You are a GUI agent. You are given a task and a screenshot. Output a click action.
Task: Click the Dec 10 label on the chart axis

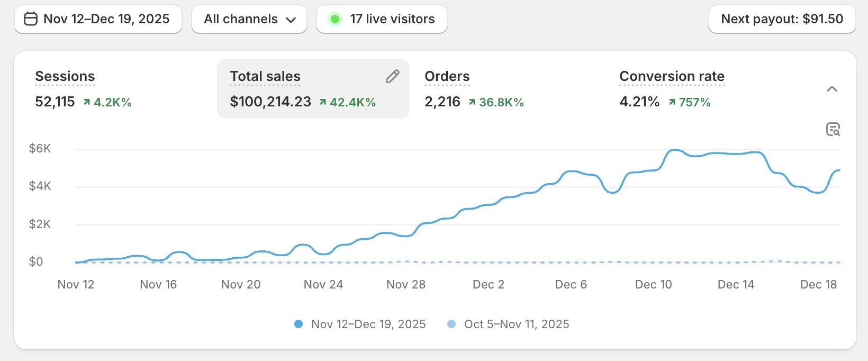point(653,284)
